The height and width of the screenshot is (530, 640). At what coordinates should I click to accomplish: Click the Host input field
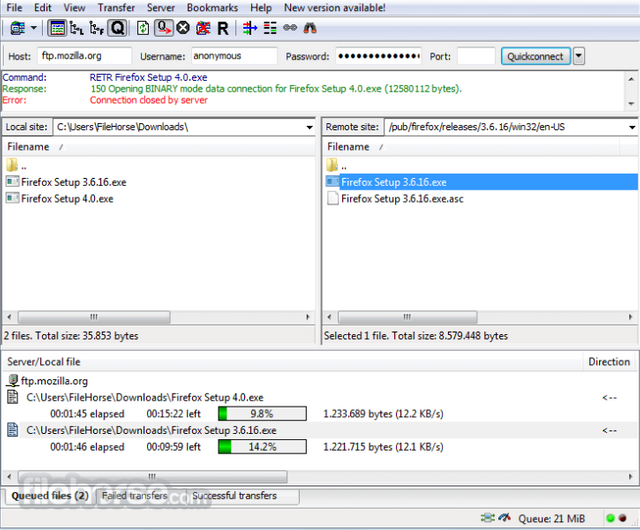[84, 56]
